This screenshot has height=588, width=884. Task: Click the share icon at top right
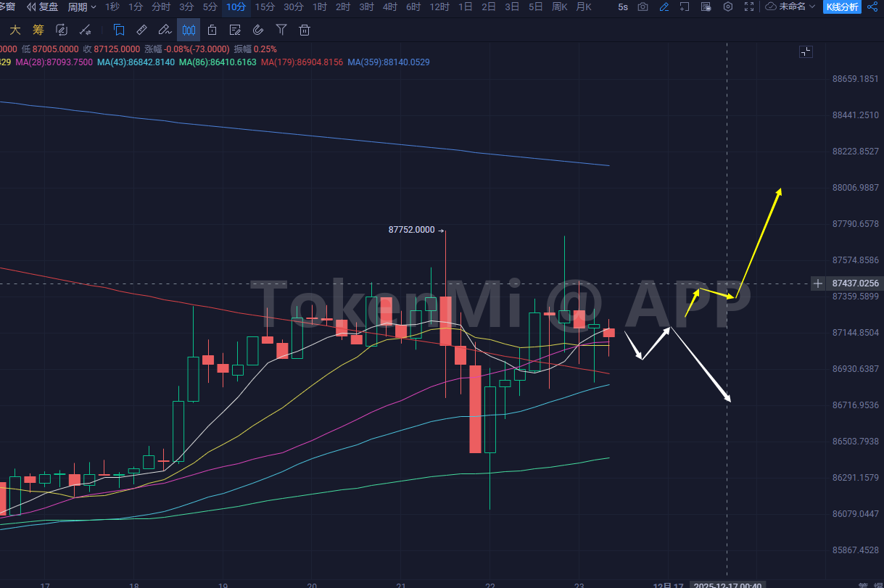pyautogui.click(x=872, y=7)
